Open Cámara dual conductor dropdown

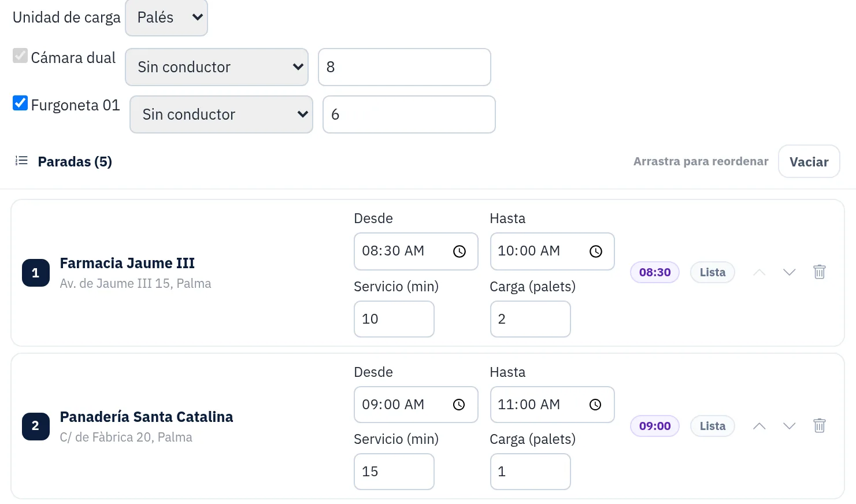pos(217,67)
